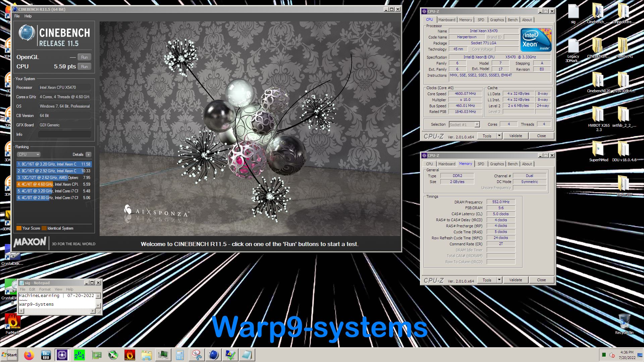Image resolution: width=644 pixels, height=362 pixels.
Task: Open the CPU-Z chip icon in taskbar
Action: point(62,355)
